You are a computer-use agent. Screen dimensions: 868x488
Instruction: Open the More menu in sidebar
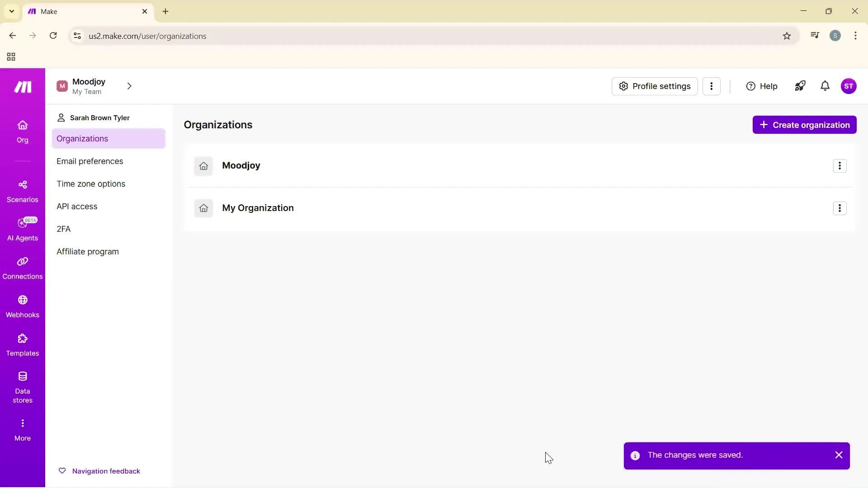click(22, 428)
